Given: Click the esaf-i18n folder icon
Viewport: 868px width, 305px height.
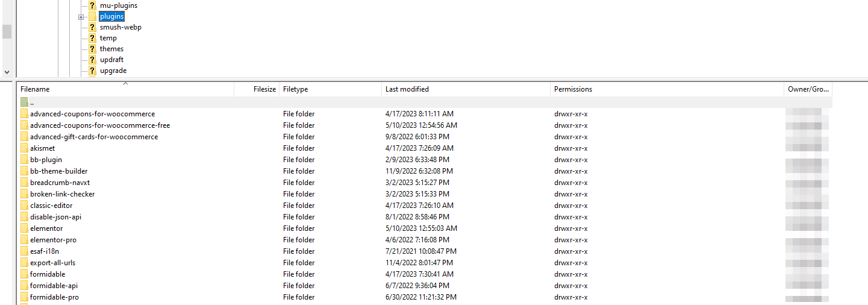Looking at the screenshot, I should tap(24, 251).
